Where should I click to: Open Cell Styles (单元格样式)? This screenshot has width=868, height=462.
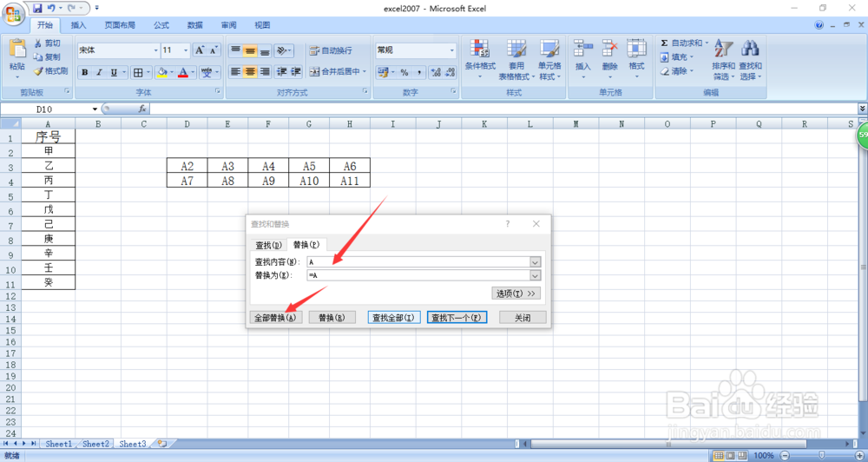(x=549, y=60)
